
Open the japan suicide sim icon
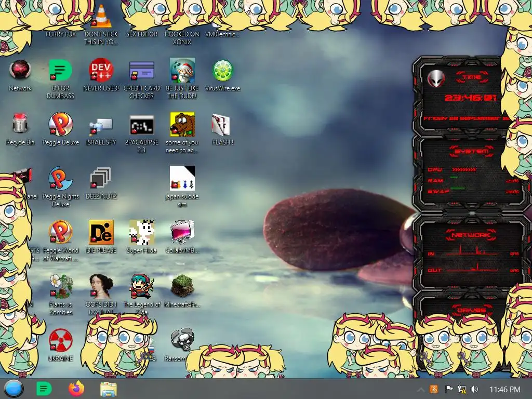[x=182, y=178]
